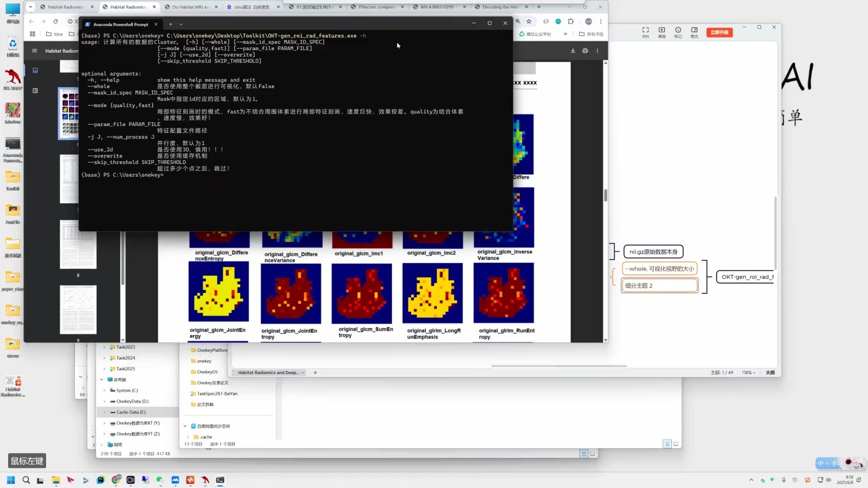The width and height of the screenshot is (868, 488).
Task: Show more bookmarks via the chevron
Action: pyautogui.click(x=565, y=34)
